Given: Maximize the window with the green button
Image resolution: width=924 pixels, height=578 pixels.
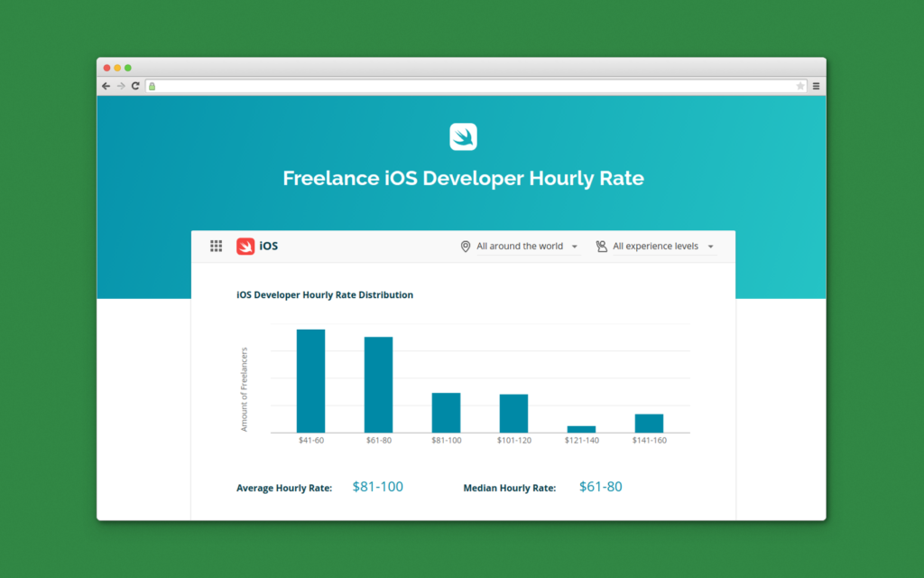Looking at the screenshot, I should pos(128,68).
